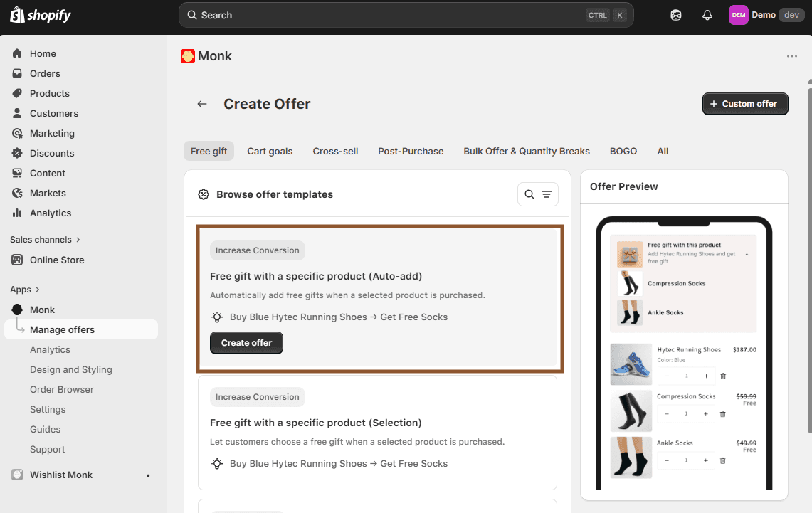This screenshot has height=513, width=812.
Task: Increase Compression Socks quantity in preview
Action: 705,413
